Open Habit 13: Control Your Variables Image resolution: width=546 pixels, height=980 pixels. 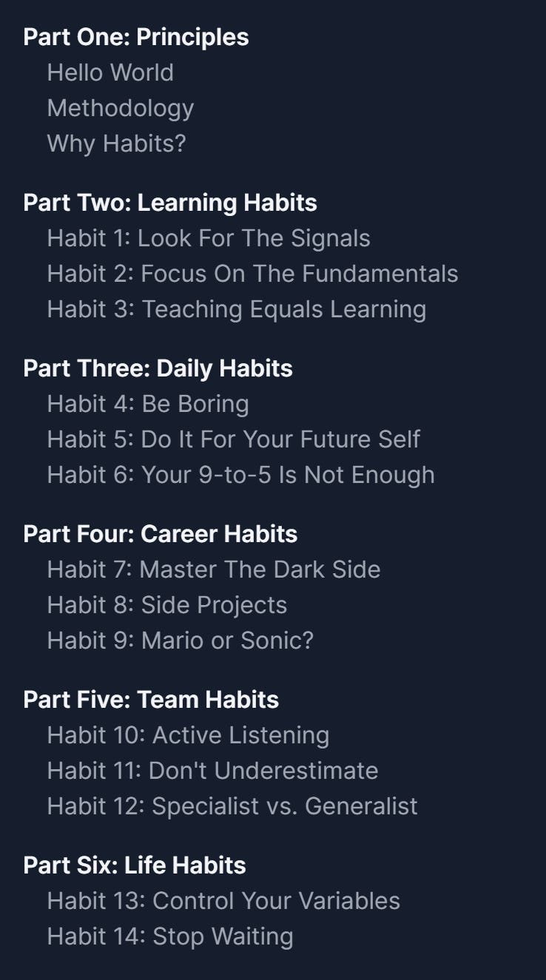tap(223, 901)
